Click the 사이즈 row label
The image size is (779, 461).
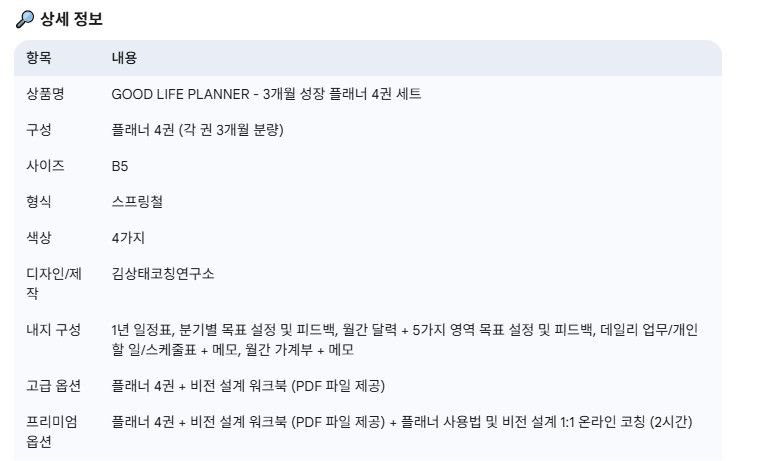click(x=45, y=166)
